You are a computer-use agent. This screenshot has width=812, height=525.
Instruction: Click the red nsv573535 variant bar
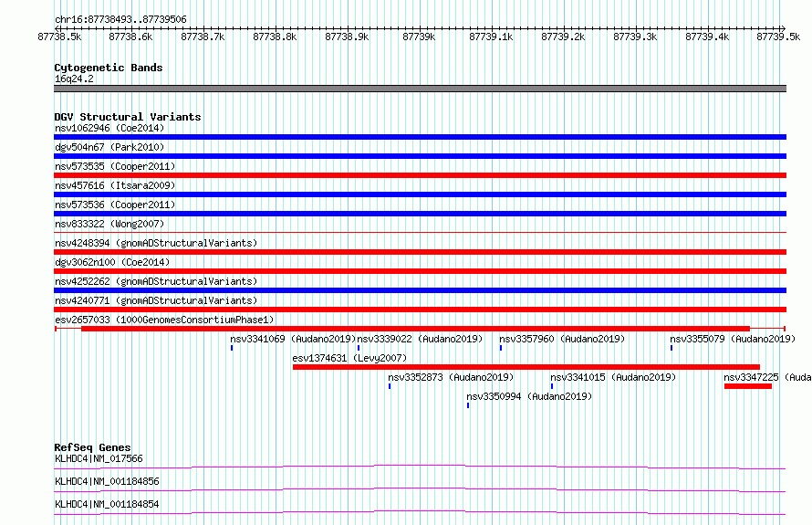[x=420, y=175]
